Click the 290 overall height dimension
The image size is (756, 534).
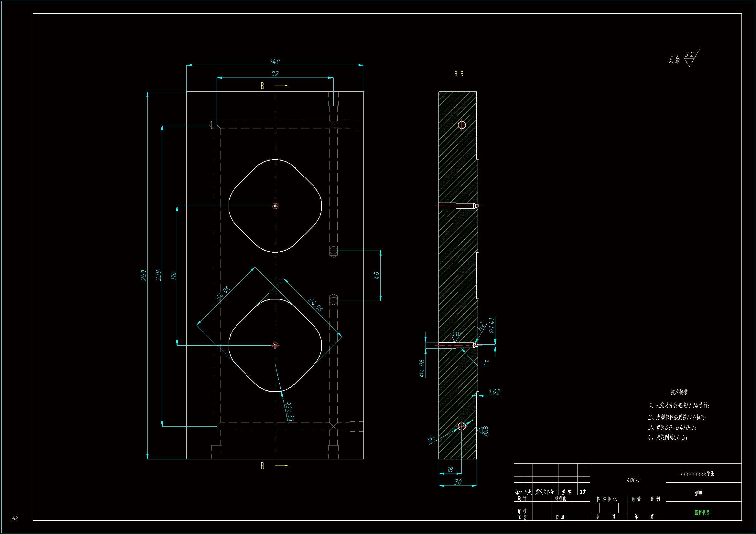[x=144, y=275]
